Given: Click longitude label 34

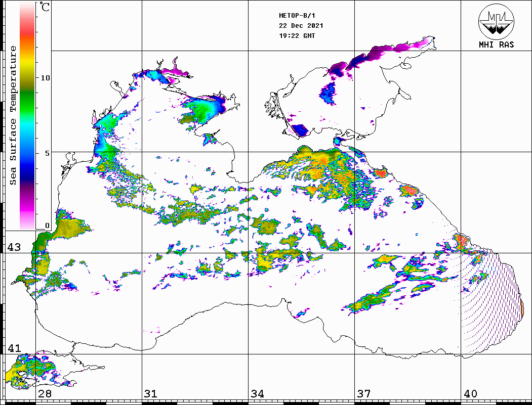Looking at the screenshot, I should [257, 393].
